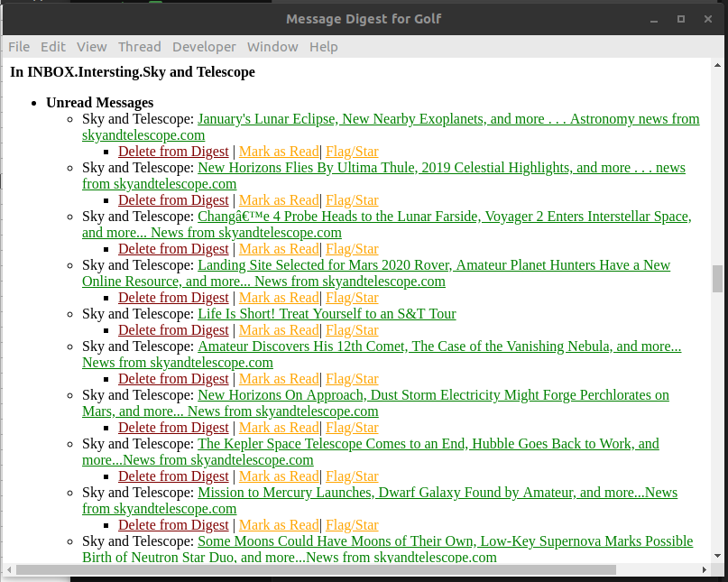The image size is (728, 582).
Task: Open the Window menu
Action: [272, 47]
